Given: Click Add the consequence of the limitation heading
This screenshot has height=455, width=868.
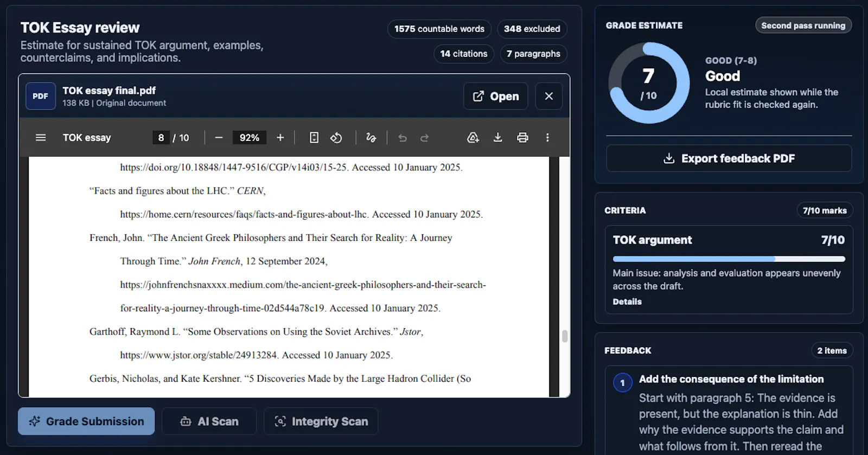Looking at the screenshot, I should (x=731, y=379).
